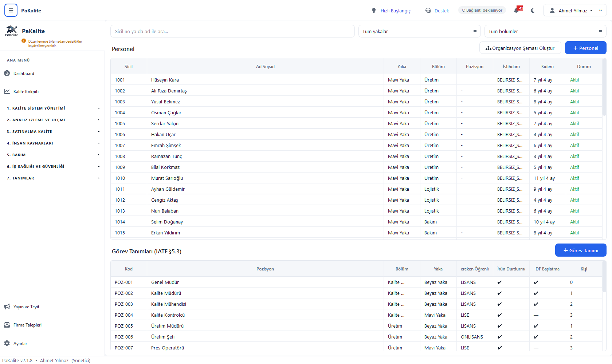612x364 pixels.
Task: Click the Kalite Kokpiti chart icon
Action: click(7, 91)
